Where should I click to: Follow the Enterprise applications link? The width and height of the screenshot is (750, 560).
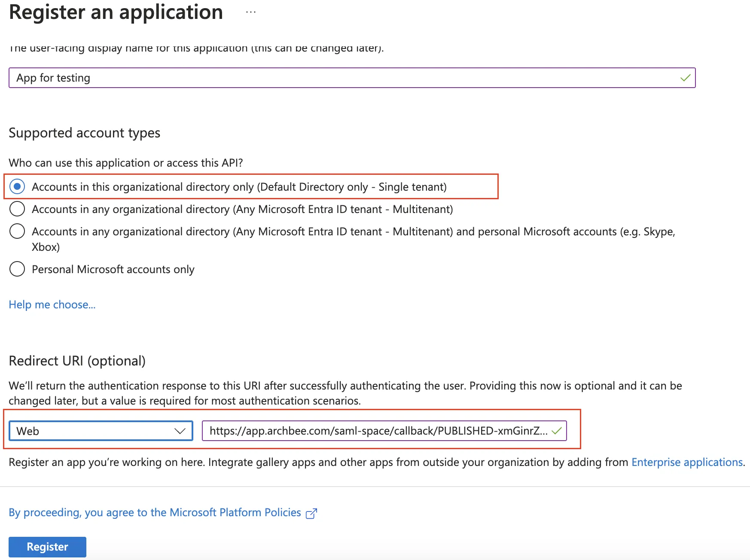687,462
